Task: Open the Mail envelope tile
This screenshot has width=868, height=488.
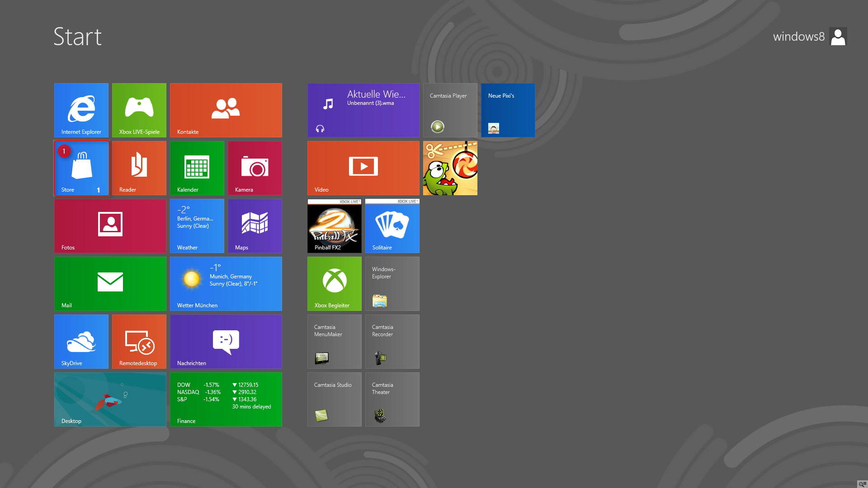Action: (110, 284)
